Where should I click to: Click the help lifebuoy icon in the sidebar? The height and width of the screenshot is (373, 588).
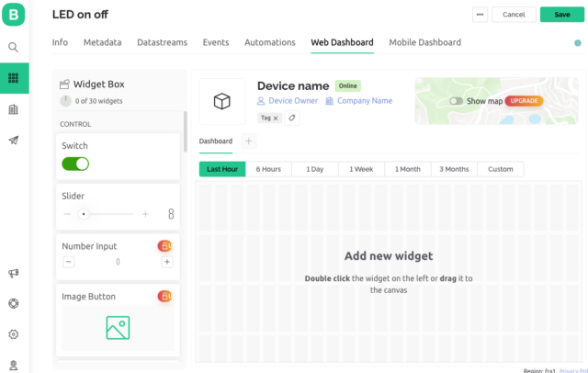[x=14, y=303]
